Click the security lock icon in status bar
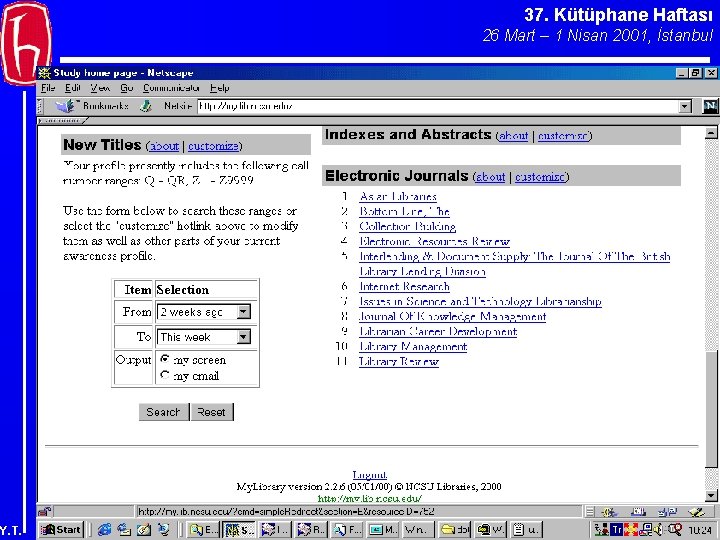The image size is (720, 540). point(45,511)
